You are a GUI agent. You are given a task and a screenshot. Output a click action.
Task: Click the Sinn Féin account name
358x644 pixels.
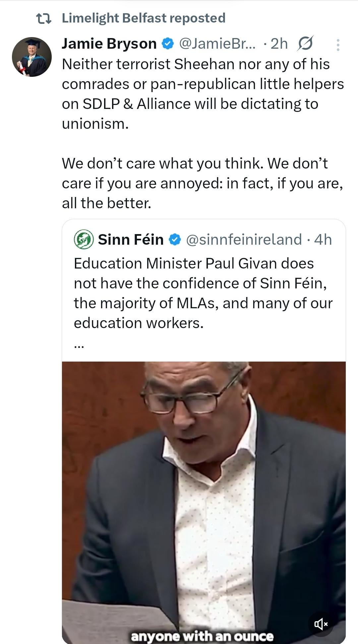[x=131, y=239]
